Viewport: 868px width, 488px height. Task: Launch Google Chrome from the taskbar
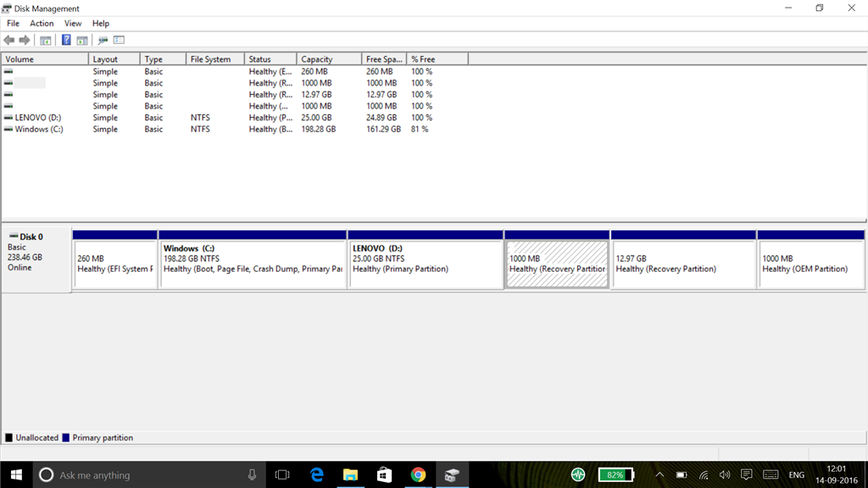tap(418, 474)
